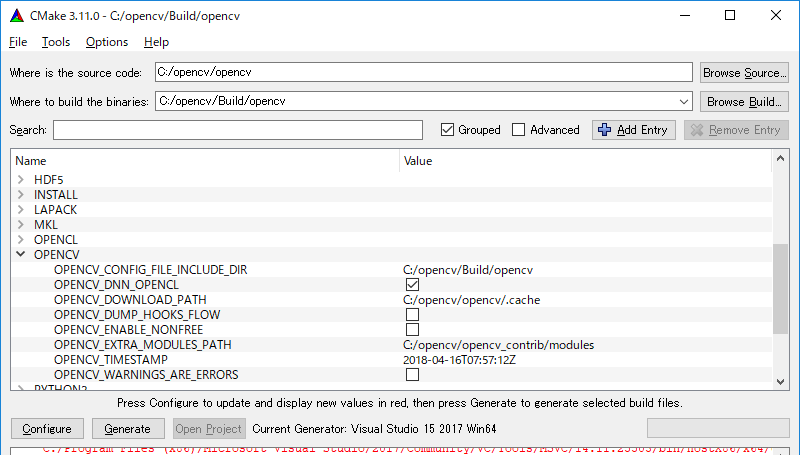Click the CMake logo icon in title bar
Screen dimensions: 800x455
click(17, 16)
